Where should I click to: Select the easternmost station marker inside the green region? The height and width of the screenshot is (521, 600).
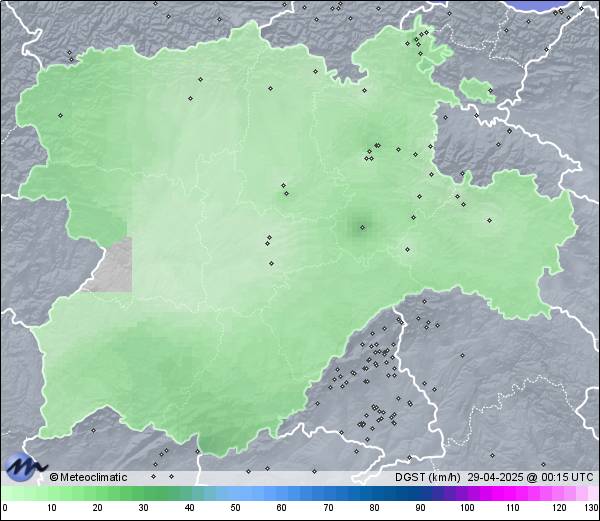(x=489, y=220)
